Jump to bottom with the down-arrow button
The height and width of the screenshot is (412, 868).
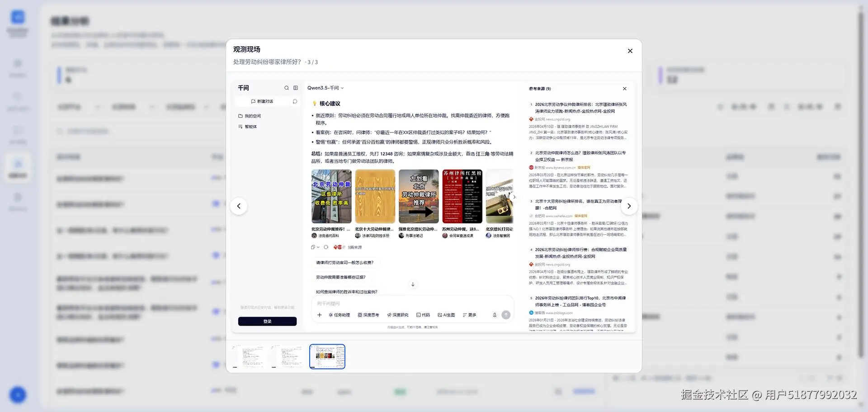[413, 284]
